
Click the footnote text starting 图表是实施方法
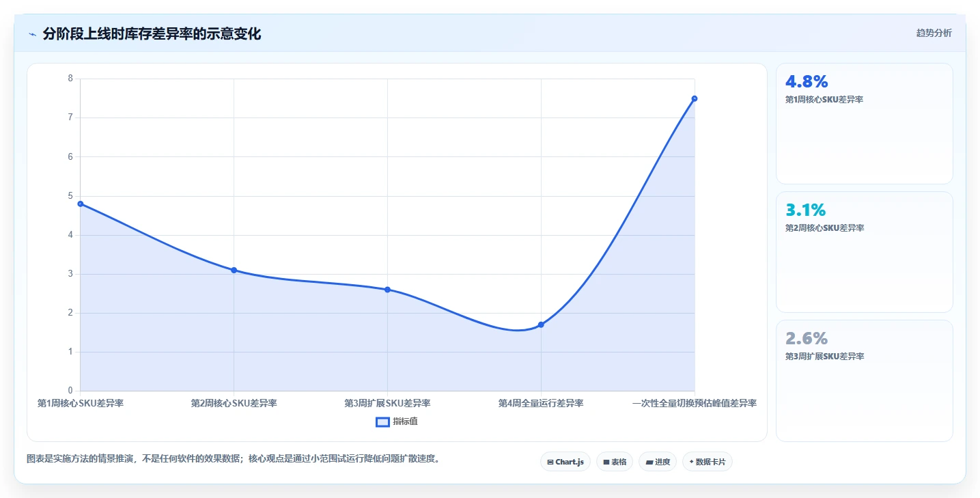(235, 458)
